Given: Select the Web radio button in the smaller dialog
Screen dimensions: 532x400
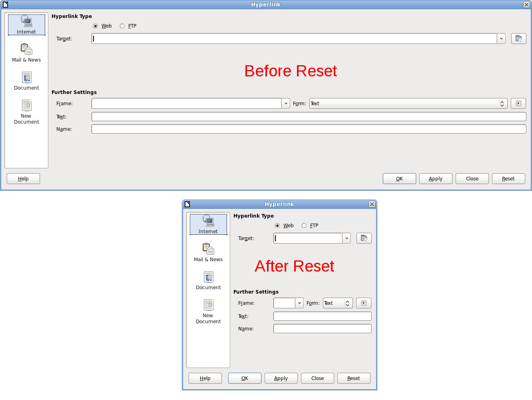Looking at the screenshot, I should pyautogui.click(x=277, y=226).
